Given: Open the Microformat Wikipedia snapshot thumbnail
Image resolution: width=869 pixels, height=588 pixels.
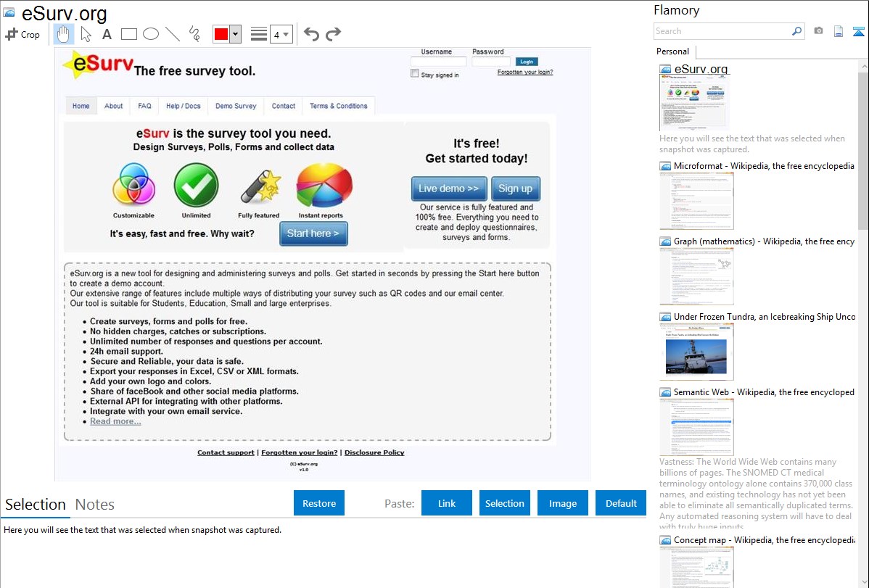Looking at the screenshot, I should pyautogui.click(x=696, y=201).
